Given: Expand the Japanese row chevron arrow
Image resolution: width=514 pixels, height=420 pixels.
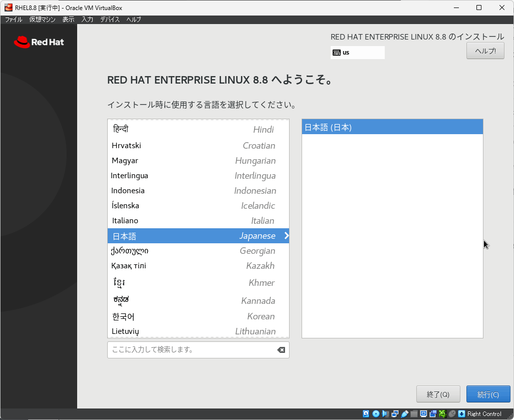Looking at the screenshot, I should tap(286, 236).
